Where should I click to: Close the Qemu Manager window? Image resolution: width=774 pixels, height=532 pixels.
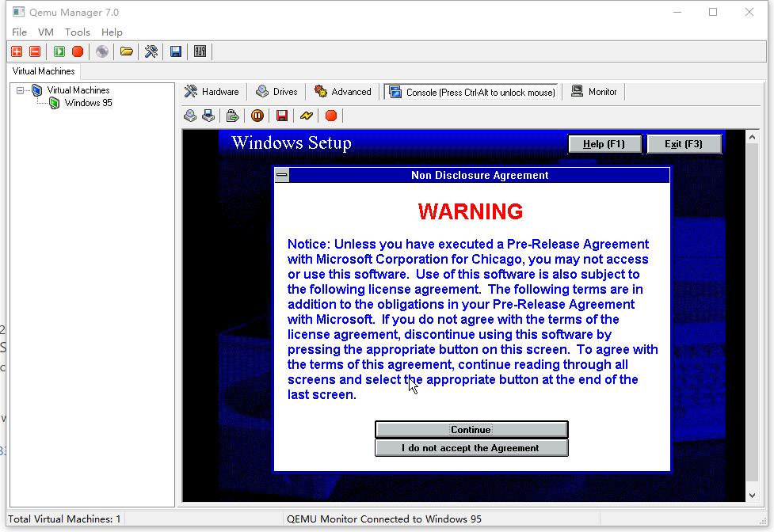tap(749, 12)
